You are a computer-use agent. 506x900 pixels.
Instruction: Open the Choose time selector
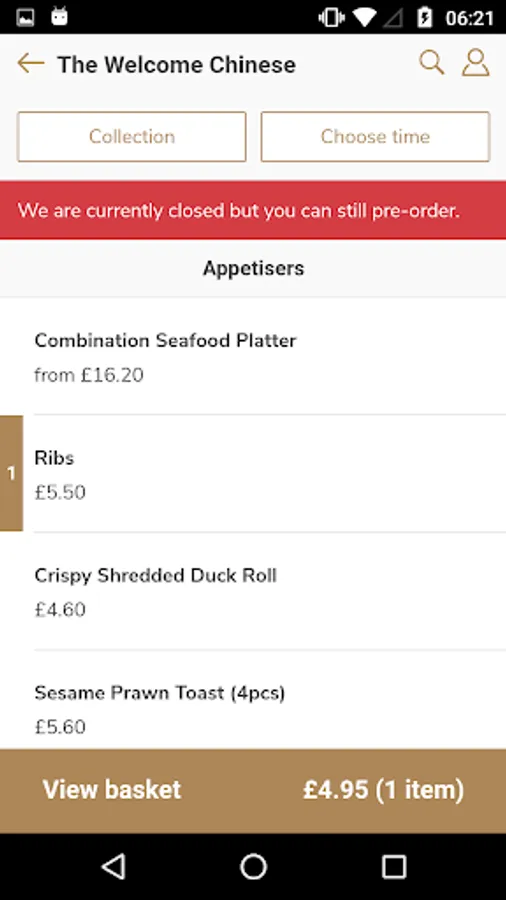click(375, 137)
